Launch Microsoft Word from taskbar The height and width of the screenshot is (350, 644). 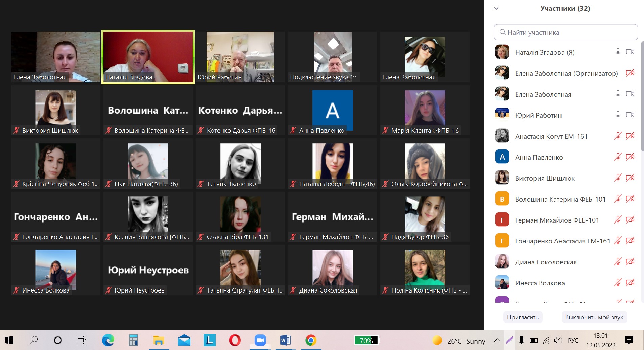285,340
